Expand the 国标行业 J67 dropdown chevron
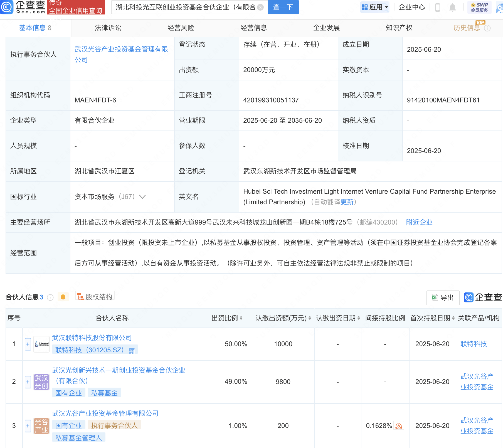 (142, 197)
